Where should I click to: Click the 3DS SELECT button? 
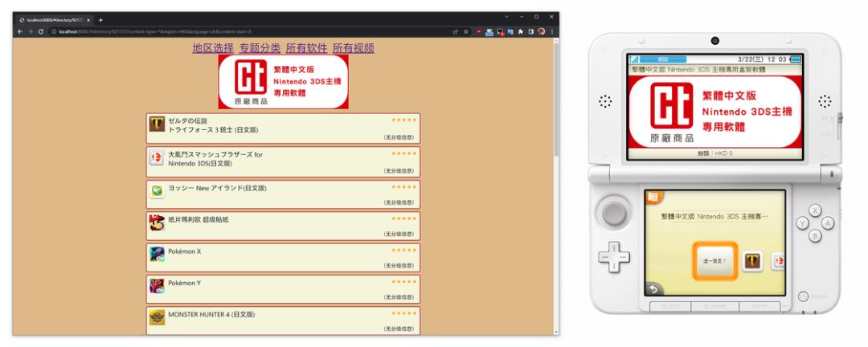click(x=670, y=306)
